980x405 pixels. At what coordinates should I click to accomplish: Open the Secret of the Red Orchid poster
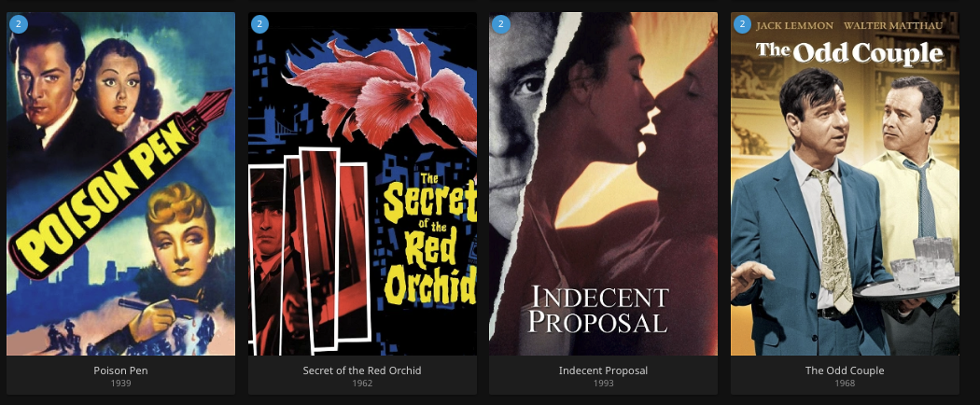(x=362, y=184)
